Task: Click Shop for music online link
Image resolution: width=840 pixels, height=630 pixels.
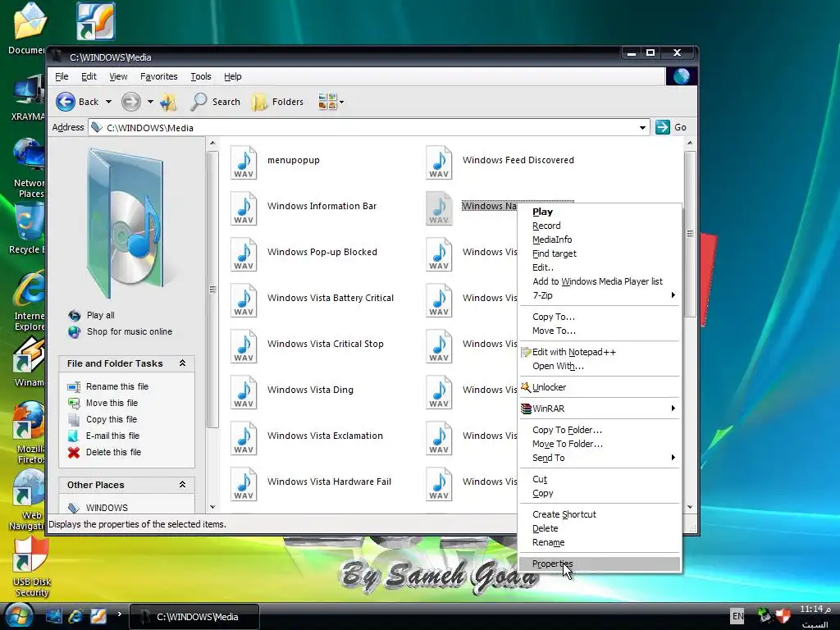Action: 130,331
